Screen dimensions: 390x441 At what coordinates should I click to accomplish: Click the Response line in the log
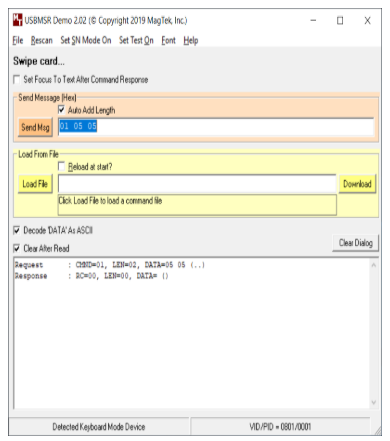[92, 276]
